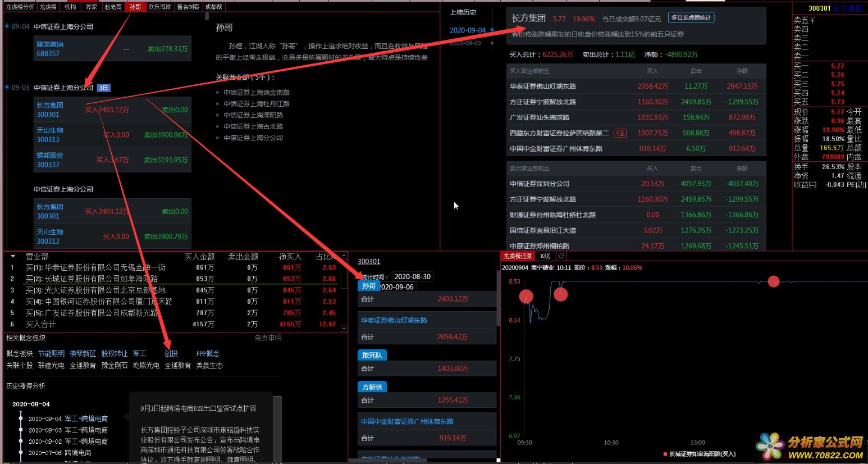The image size is (868, 464).
Task: Select 2020-09-02 军工+跨境电商 history entry
Action: click(x=68, y=442)
